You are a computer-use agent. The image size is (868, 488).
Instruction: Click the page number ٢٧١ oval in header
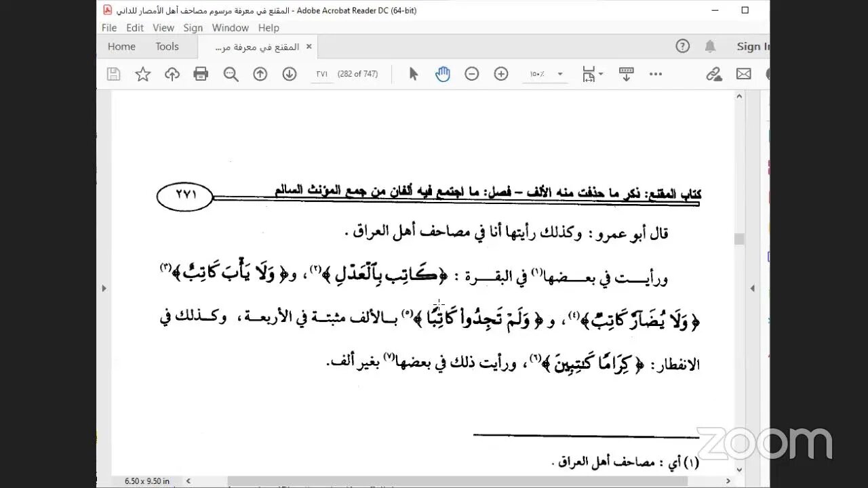pyautogui.click(x=185, y=197)
